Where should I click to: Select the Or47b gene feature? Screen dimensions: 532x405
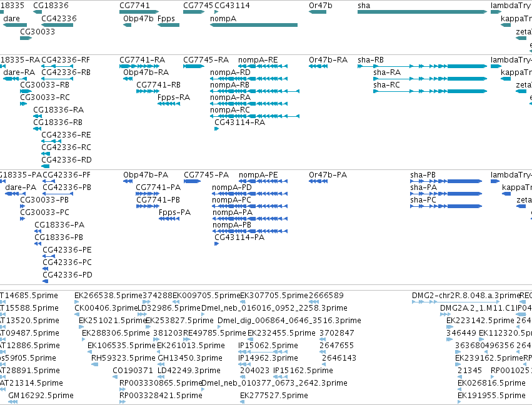click(x=318, y=12)
